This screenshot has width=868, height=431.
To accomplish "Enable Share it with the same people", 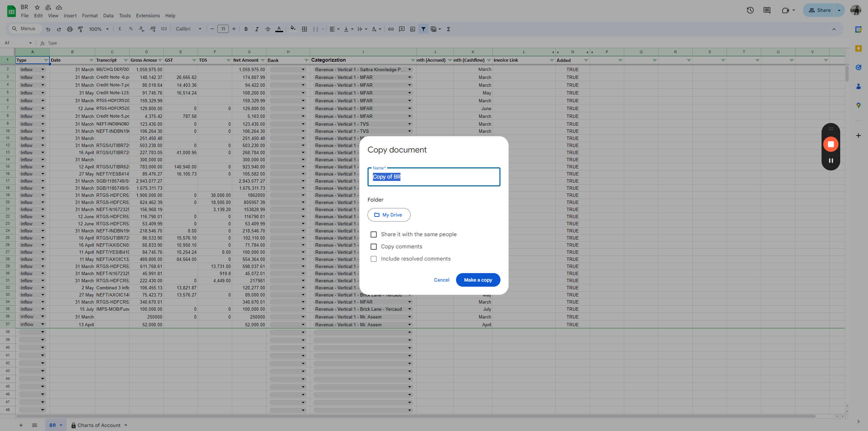I will click(x=373, y=234).
